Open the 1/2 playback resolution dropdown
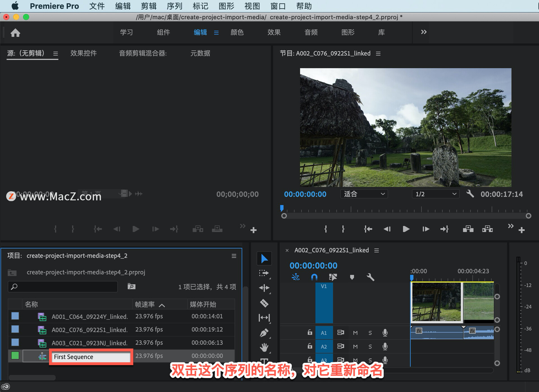 (x=435, y=194)
